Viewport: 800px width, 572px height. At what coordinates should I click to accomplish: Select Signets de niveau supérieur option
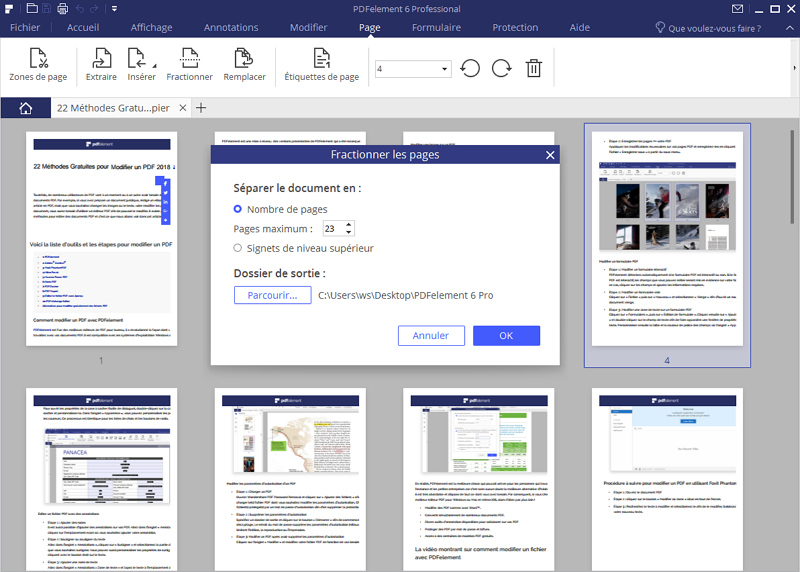(x=237, y=248)
